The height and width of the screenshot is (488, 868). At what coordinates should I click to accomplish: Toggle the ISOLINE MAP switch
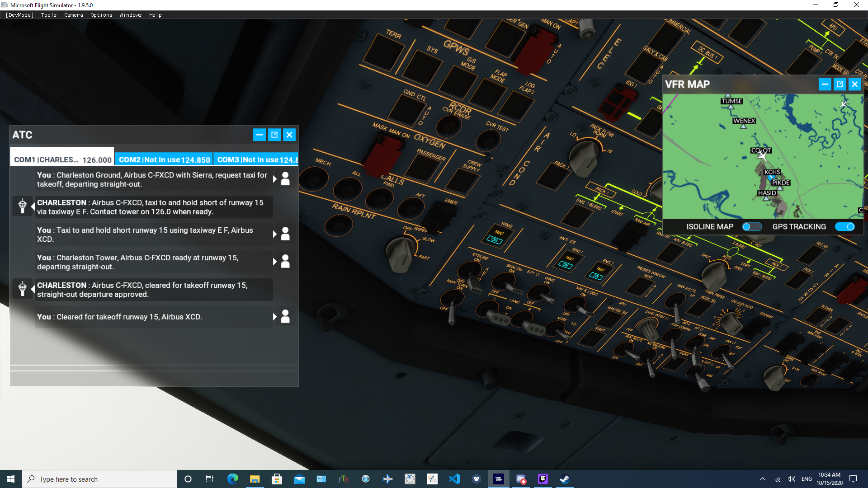(x=752, y=227)
